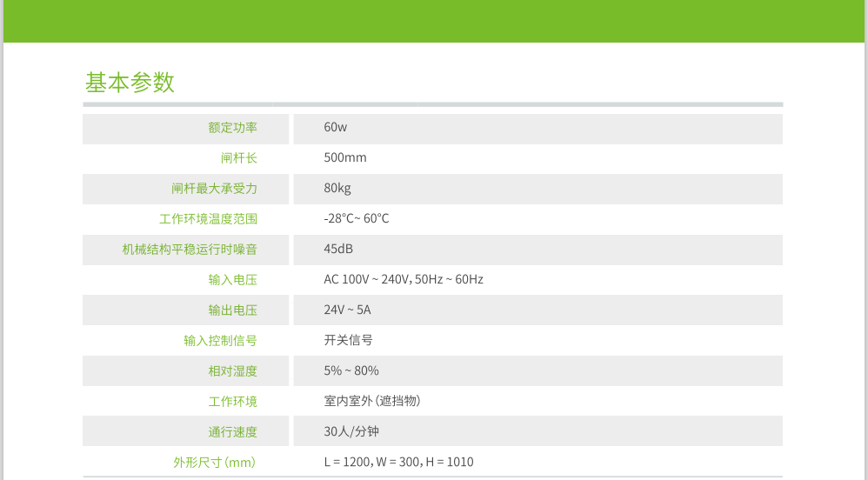Viewport: 868px width, 480px height.
Task: Click the 500mm value
Action: point(345,158)
